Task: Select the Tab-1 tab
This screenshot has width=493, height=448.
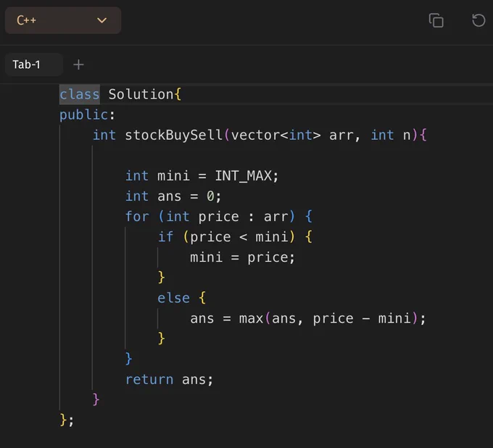Action: (x=33, y=65)
